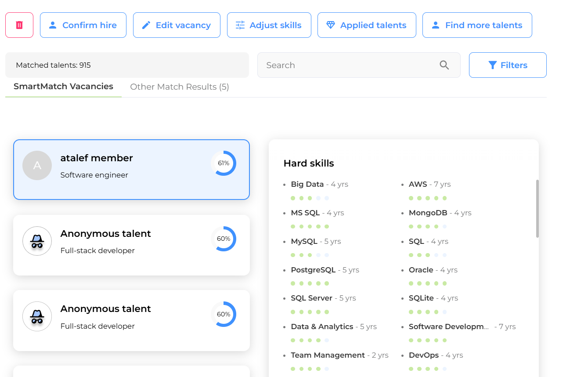
Task: Click the person icon in Find more talents
Action: (436, 25)
